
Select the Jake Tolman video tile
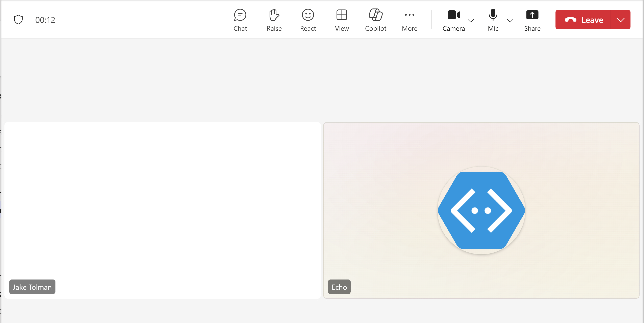point(163,210)
